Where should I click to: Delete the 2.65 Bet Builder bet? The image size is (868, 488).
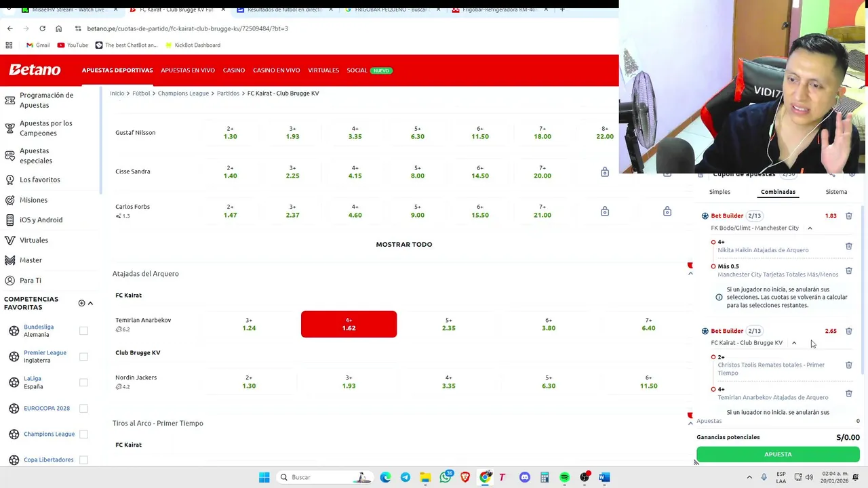tap(848, 331)
